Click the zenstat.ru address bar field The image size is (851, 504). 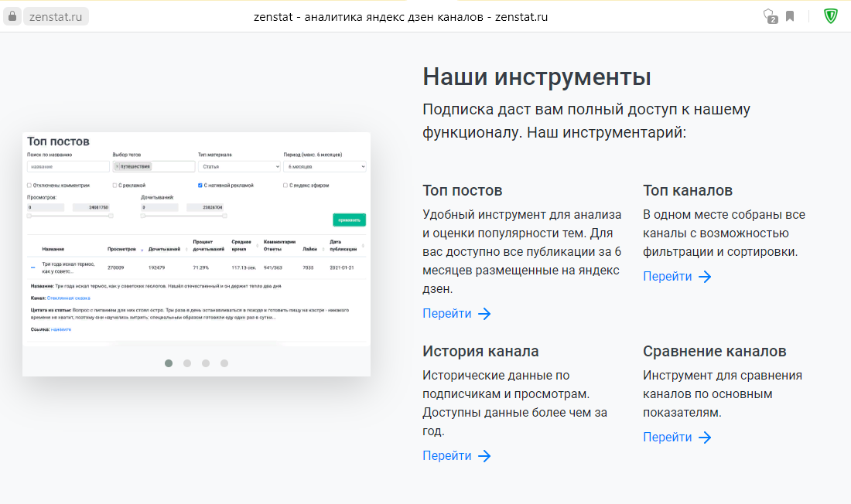click(56, 16)
